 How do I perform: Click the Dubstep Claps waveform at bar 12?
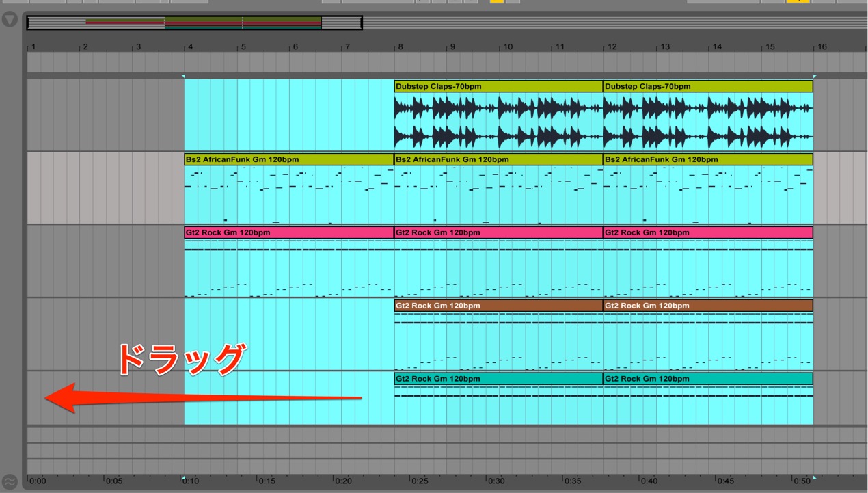coord(708,122)
